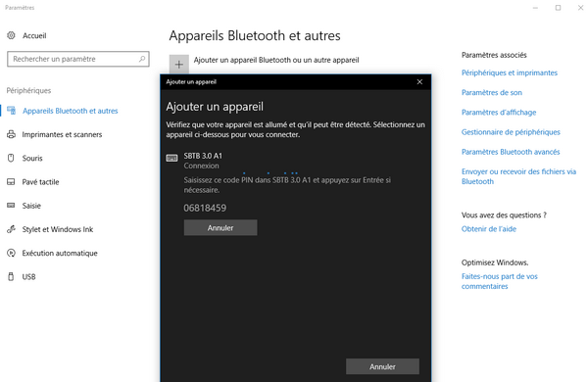This screenshot has width=588, height=382.
Task: Open the Périphériques et imprimantes link
Action: (x=510, y=72)
